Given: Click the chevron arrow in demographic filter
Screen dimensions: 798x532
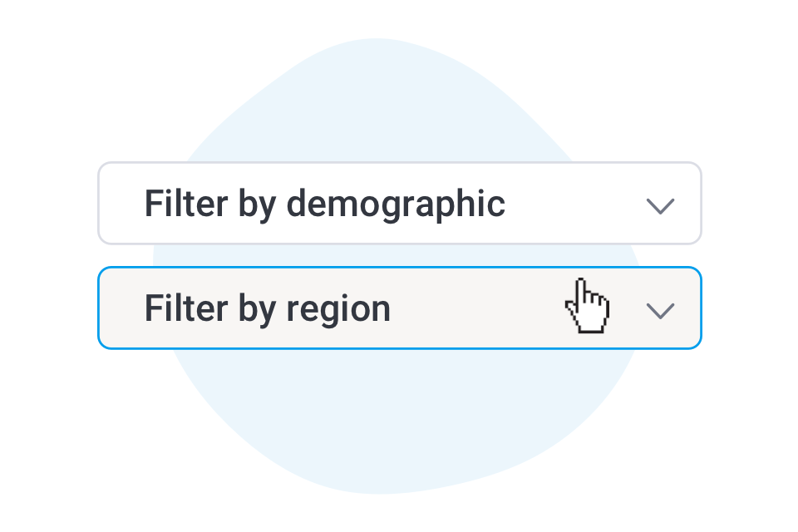Looking at the screenshot, I should 660,205.
